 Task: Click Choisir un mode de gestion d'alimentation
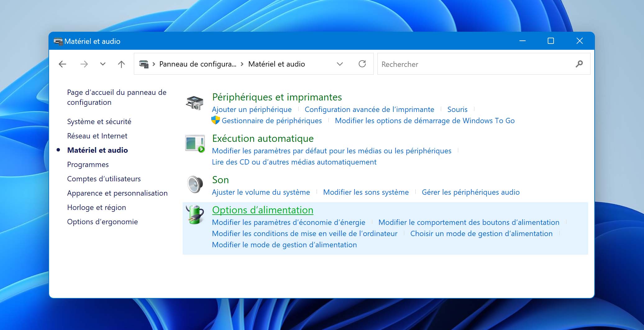click(482, 234)
